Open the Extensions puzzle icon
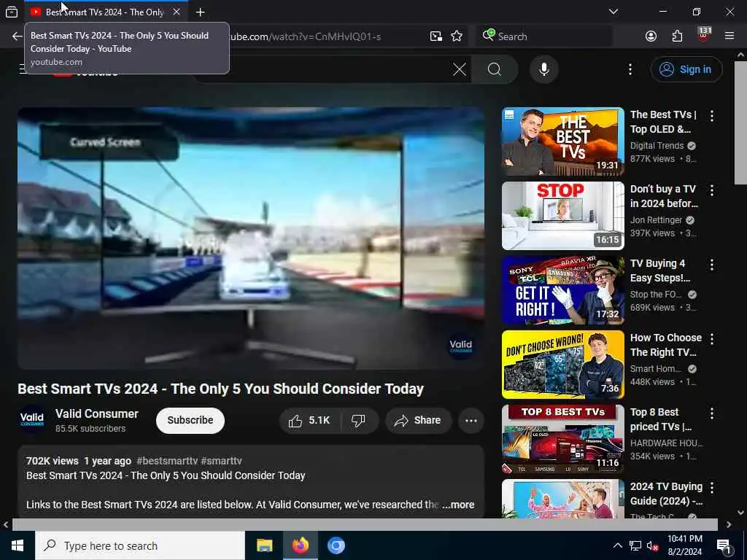The width and height of the screenshot is (747, 560). pos(677,36)
